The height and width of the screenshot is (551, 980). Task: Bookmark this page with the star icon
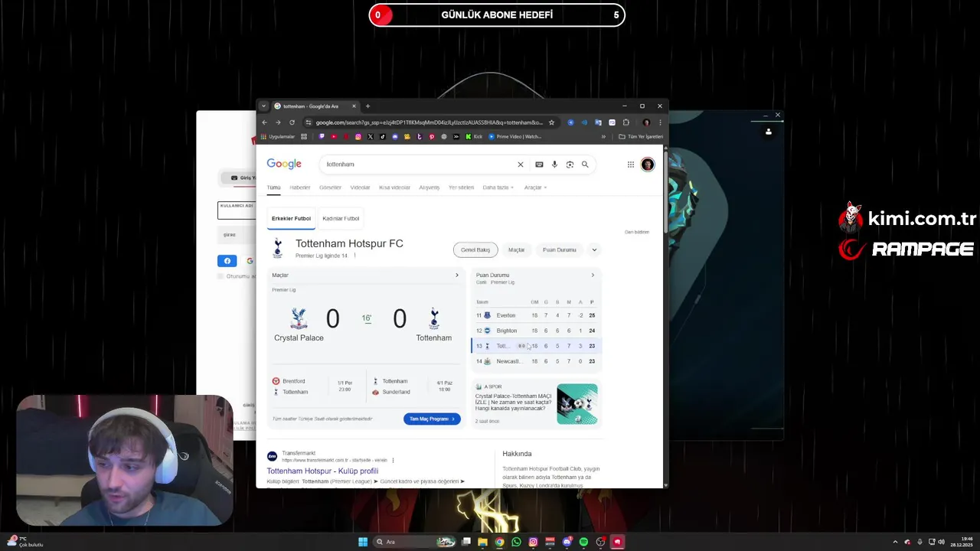[551, 122]
